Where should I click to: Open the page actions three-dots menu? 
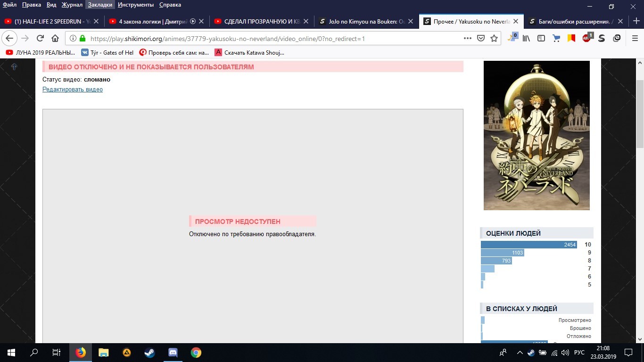467,39
